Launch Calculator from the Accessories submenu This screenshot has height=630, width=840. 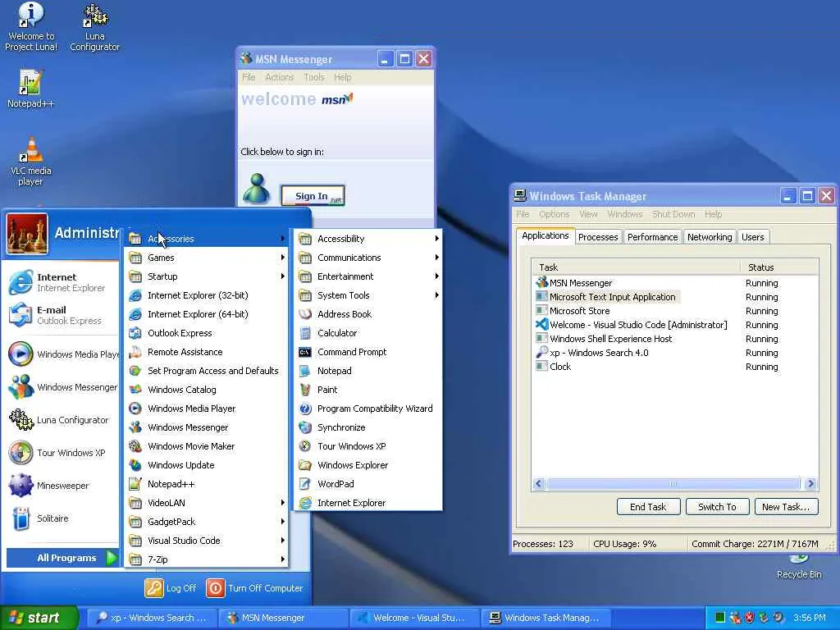[x=366, y=333]
